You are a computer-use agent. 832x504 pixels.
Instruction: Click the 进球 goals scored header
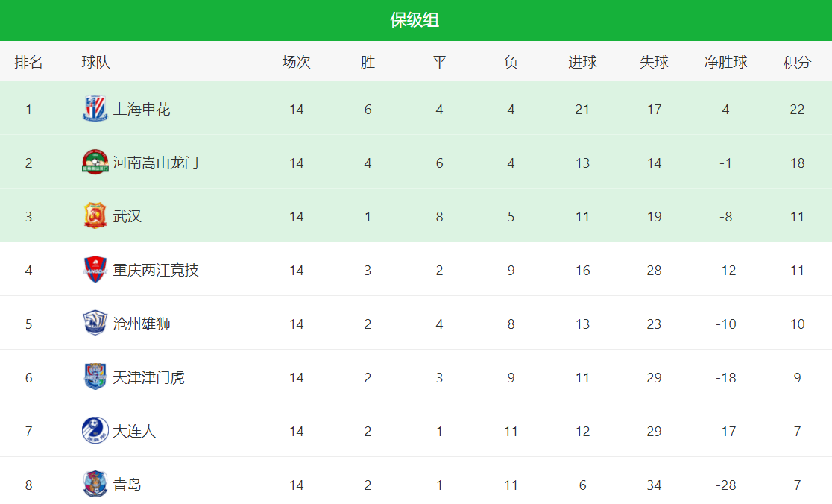click(x=582, y=62)
